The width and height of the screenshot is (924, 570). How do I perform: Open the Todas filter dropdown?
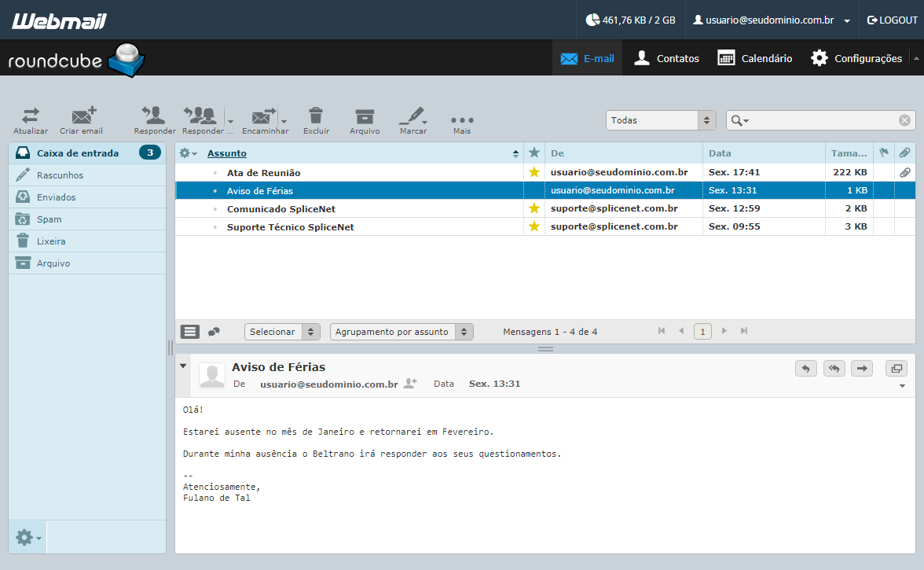[x=661, y=120]
